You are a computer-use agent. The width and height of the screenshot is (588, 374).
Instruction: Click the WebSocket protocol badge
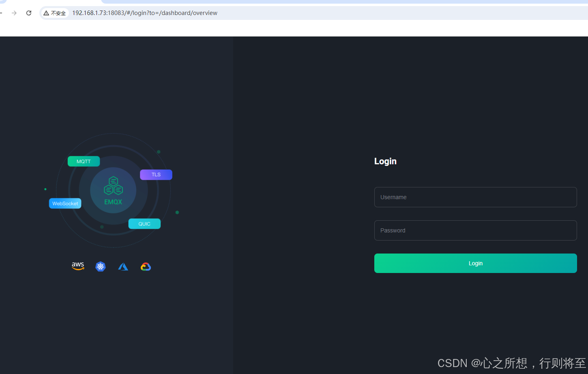pos(65,203)
